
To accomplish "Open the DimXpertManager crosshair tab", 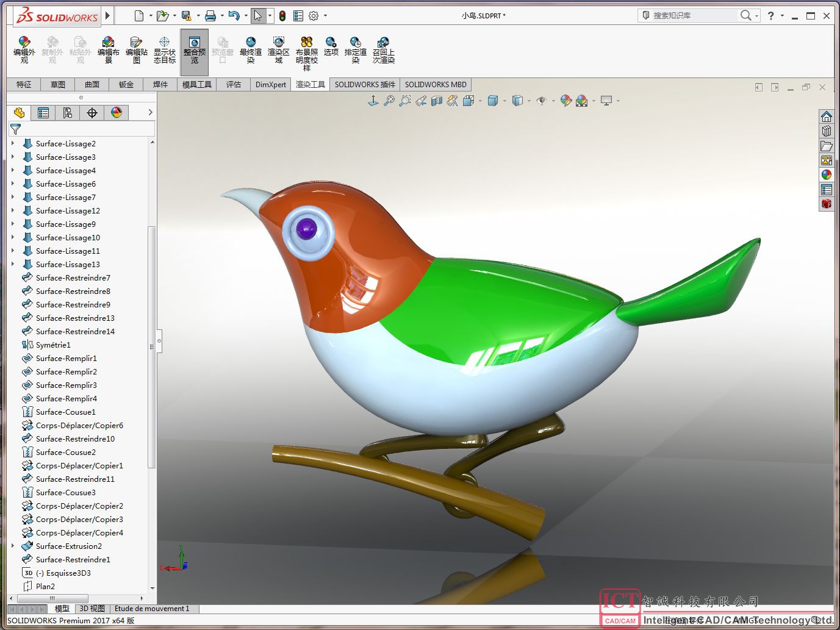I will (92, 113).
